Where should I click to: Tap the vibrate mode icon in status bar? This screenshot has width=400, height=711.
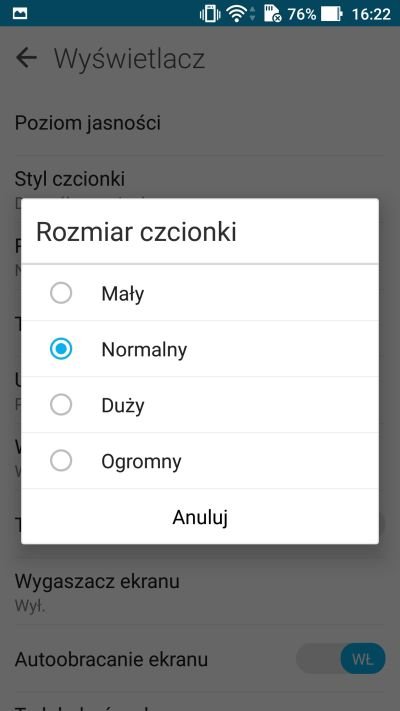click(210, 14)
